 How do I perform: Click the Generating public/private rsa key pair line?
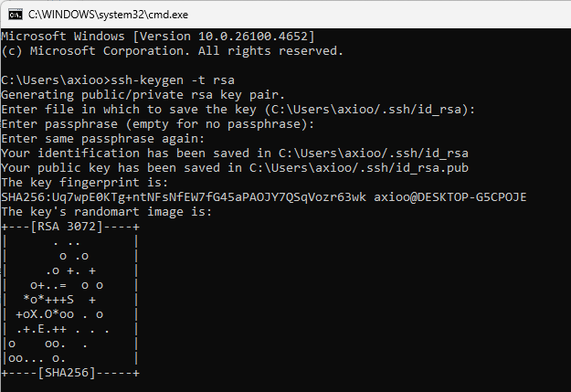(x=143, y=95)
